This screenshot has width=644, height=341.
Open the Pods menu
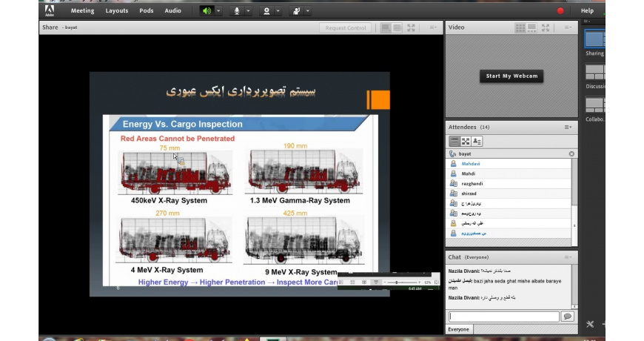pos(147,10)
